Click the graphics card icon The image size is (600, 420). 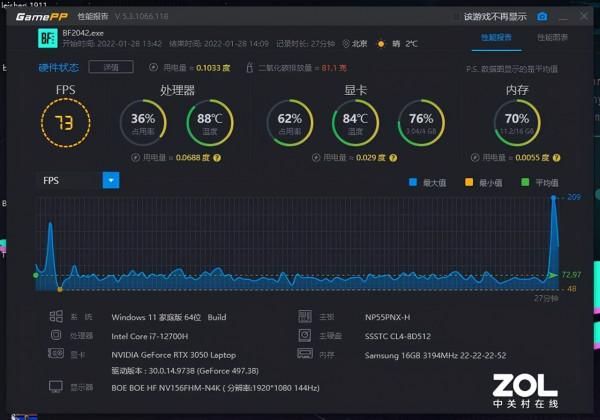(55, 352)
